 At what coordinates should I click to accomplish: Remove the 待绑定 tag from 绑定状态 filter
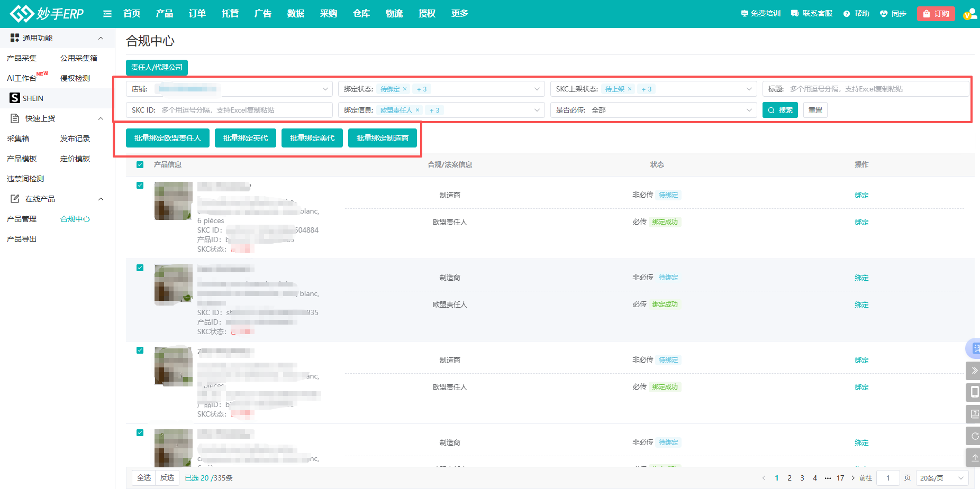(405, 89)
